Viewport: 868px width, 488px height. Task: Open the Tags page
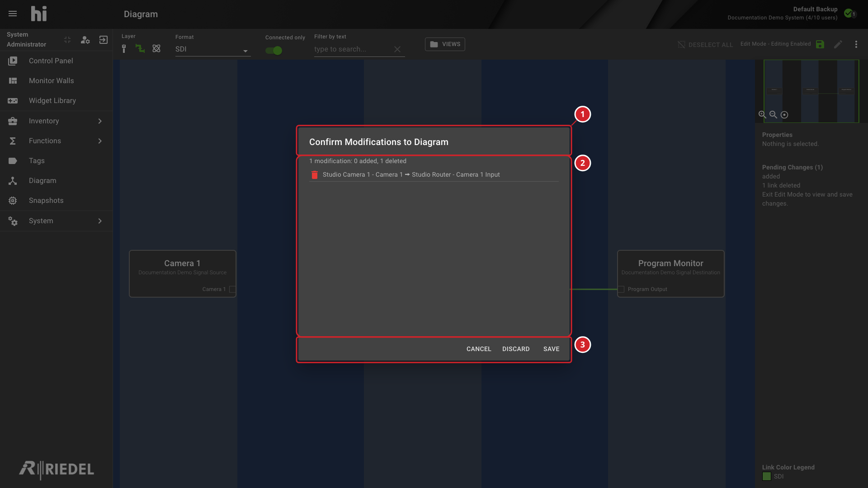(x=56, y=161)
